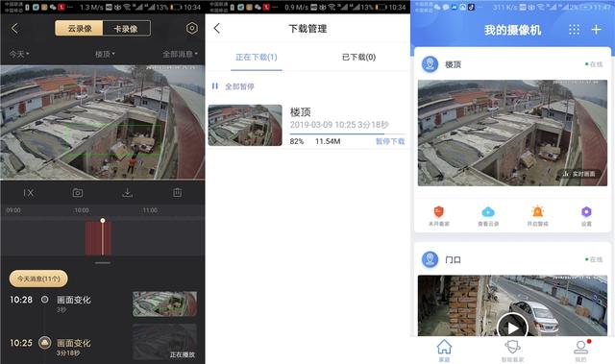Open the red shield home-guard icon
This screenshot has width=615, height=364.
438,212
